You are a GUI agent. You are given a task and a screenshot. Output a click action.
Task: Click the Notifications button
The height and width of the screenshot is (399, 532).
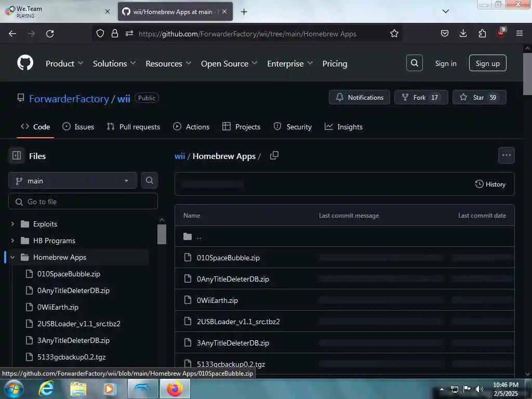tap(360, 97)
